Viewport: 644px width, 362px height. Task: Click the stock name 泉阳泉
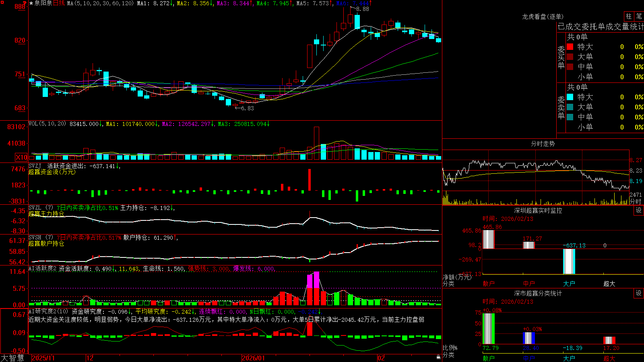click(43, 3)
